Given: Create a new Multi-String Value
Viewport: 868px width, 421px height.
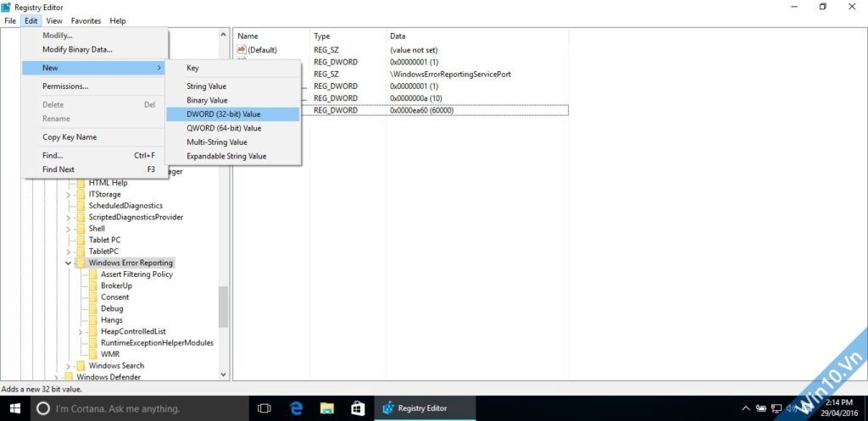Looking at the screenshot, I should coord(233,142).
